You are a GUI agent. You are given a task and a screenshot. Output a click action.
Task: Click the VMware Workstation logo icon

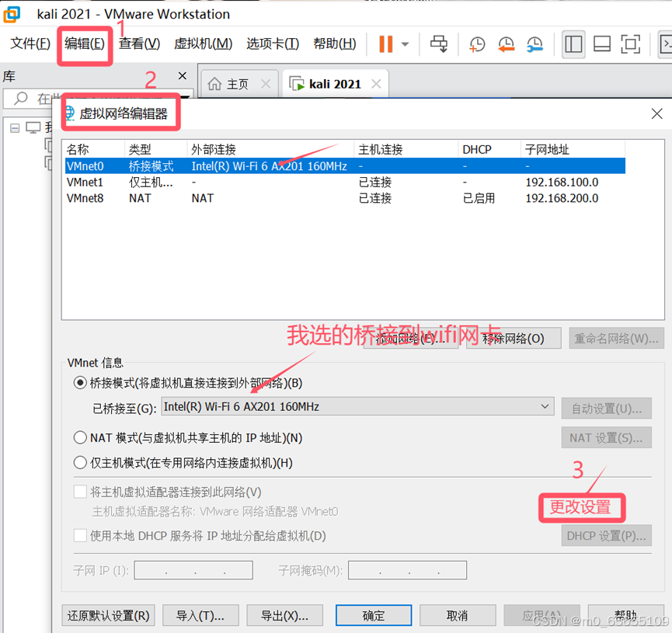tap(12, 14)
